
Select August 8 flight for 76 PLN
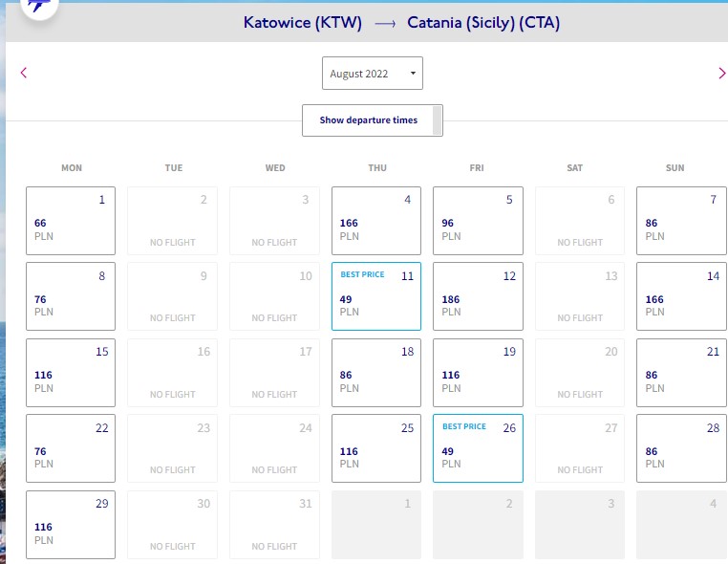(71, 296)
